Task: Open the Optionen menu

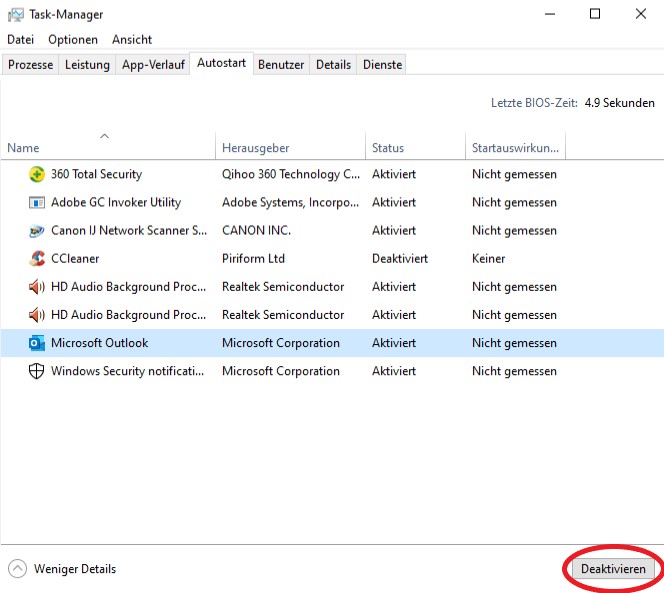Action: [73, 39]
